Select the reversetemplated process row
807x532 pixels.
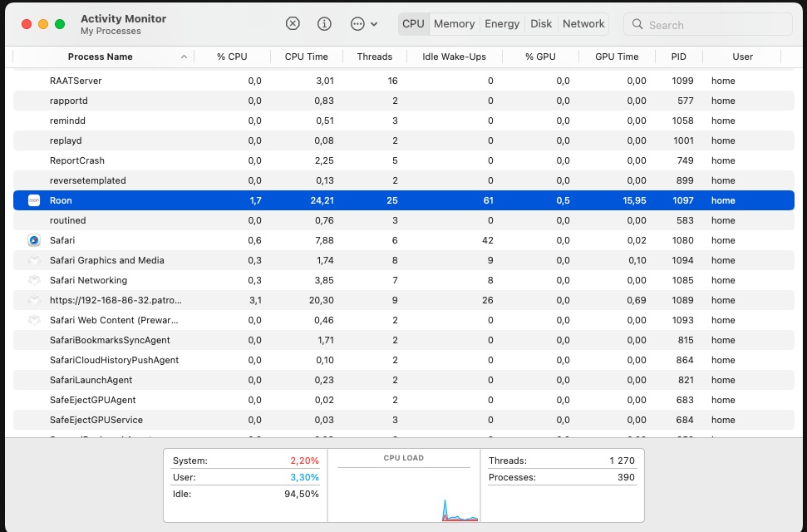click(404, 180)
